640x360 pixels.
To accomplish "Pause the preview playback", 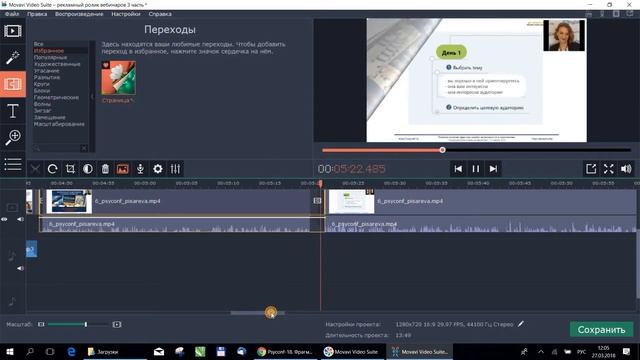I will [x=476, y=169].
